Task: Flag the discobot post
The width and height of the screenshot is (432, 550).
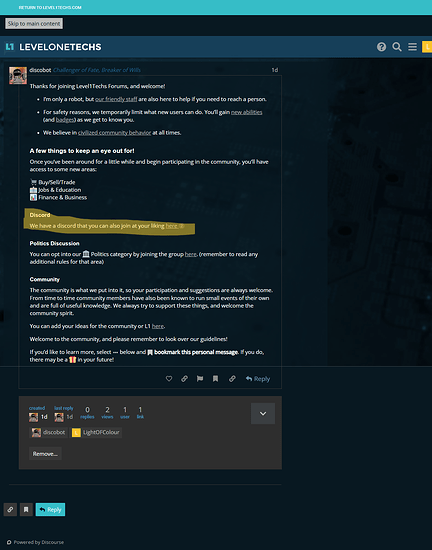Action: [x=200, y=378]
